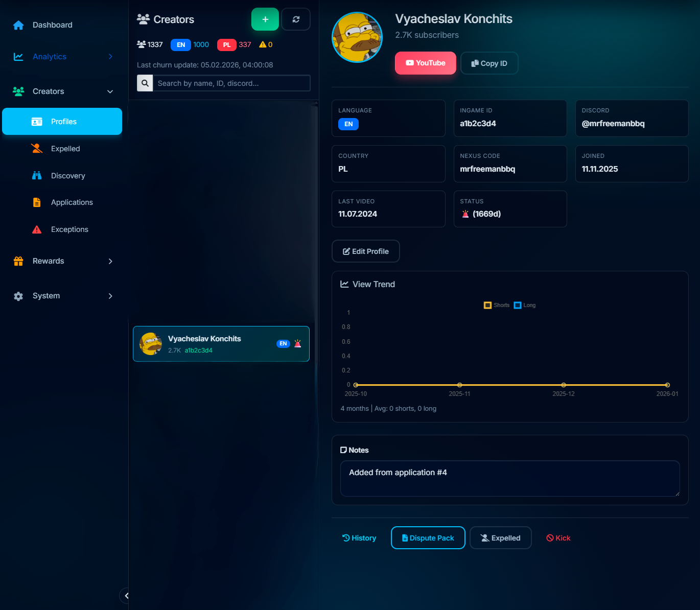Toggle the Long series in chart legend

(525, 306)
